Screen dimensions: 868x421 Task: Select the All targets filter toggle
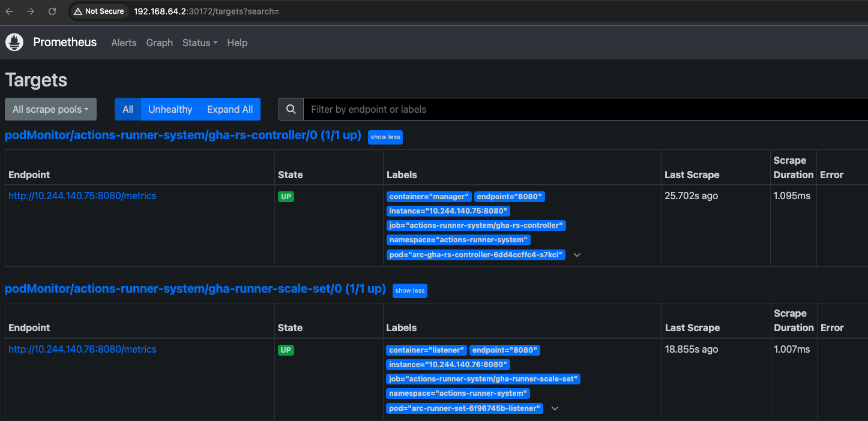(128, 109)
